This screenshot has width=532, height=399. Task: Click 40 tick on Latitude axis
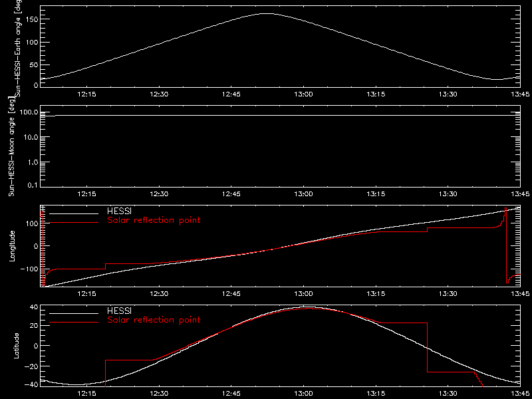pyautogui.click(x=33, y=307)
